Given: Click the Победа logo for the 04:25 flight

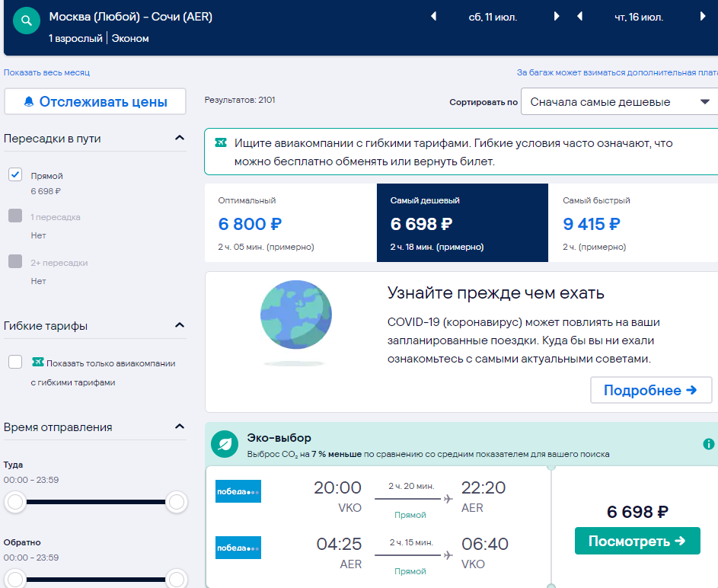Looking at the screenshot, I should pos(238,548).
